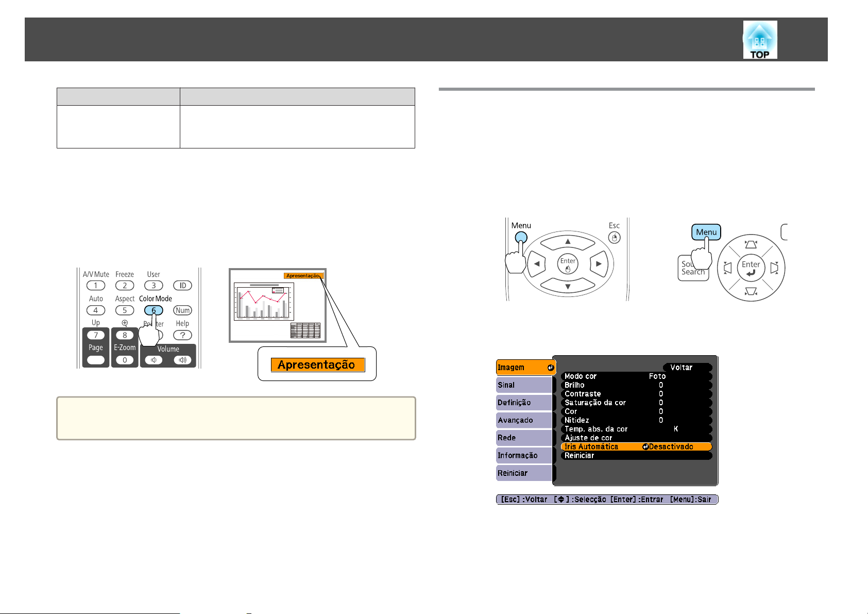Click the right keystone button on the panel
Viewport: 868px width, 614px height.
point(775,268)
